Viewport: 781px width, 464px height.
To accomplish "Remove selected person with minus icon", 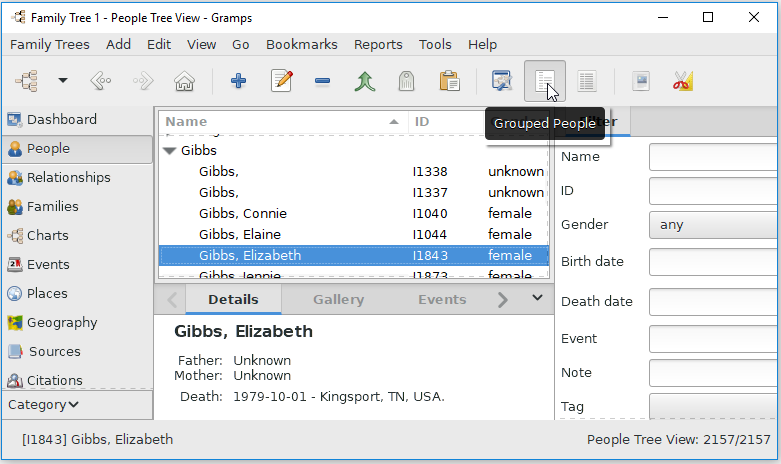I will pyautogui.click(x=322, y=81).
